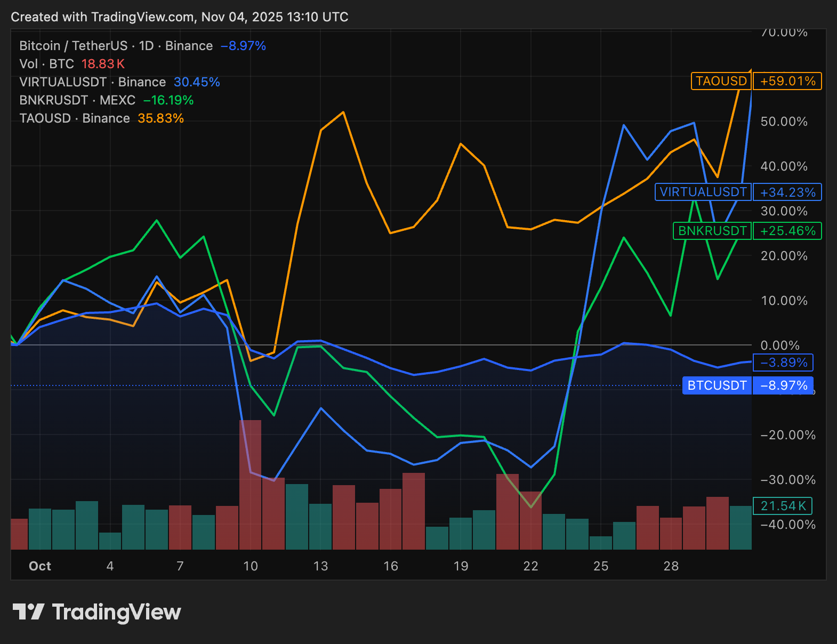
Task: Click the 30.45% legend value
Action: pyautogui.click(x=197, y=82)
